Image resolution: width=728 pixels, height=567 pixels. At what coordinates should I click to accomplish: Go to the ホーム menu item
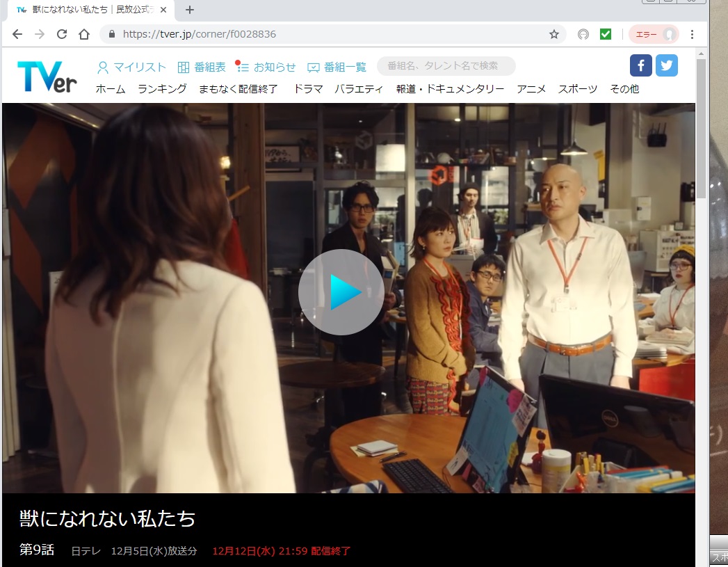(x=111, y=89)
